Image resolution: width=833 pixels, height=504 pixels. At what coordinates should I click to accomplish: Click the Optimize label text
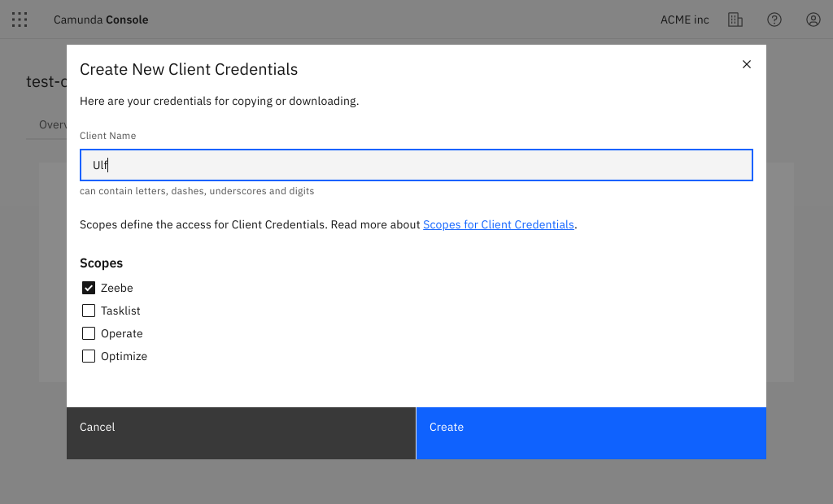(124, 356)
